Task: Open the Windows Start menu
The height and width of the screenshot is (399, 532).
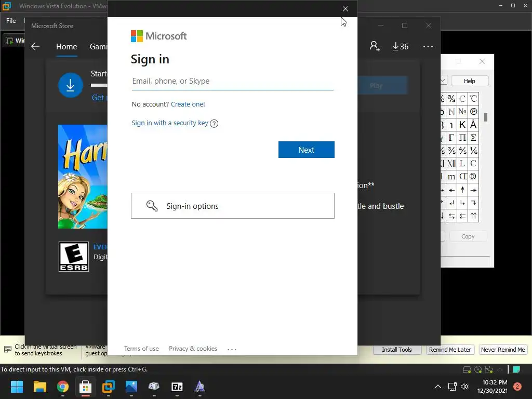Action: point(17,387)
